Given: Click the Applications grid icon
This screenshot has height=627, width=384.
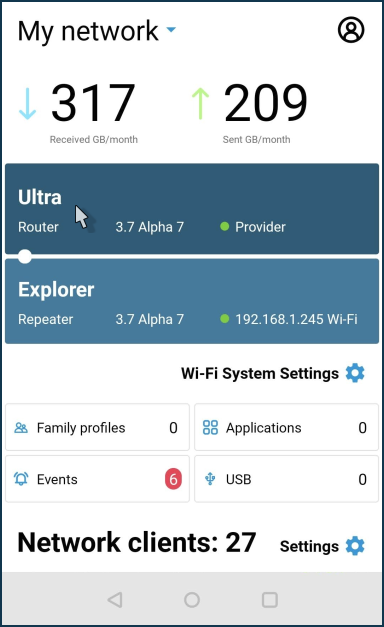Looking at the screenshot, I should (210, 427).
